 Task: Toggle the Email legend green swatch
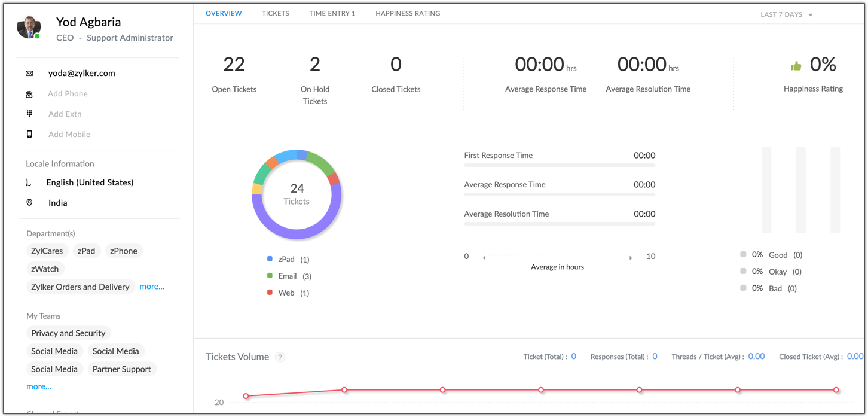[270, 276]
